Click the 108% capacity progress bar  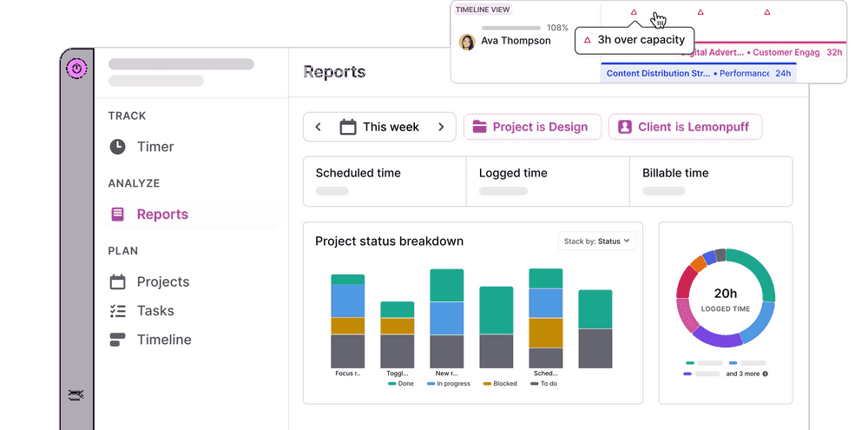[x=511, y=28]
